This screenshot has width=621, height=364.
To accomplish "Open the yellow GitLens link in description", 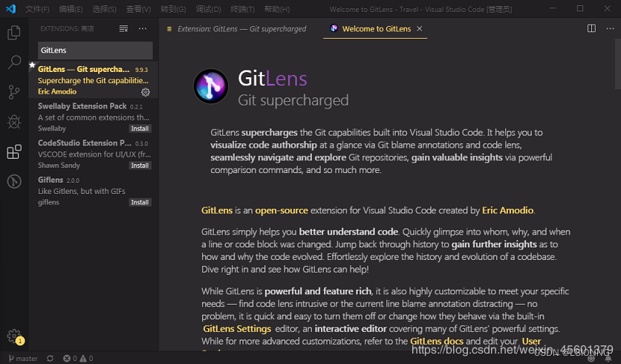I will tap(217, 210).
